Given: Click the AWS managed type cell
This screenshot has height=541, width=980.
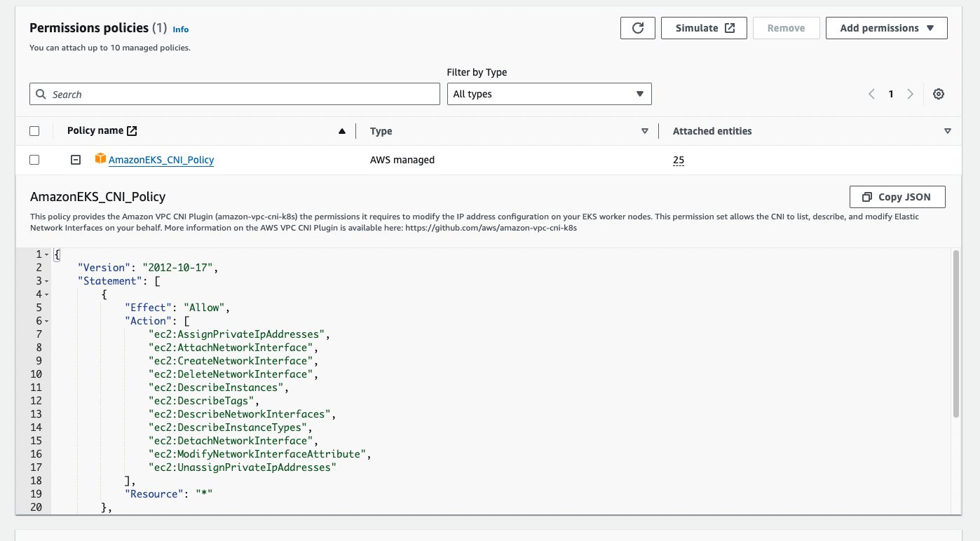Looking at the screenshot, I should click(402, 160).
